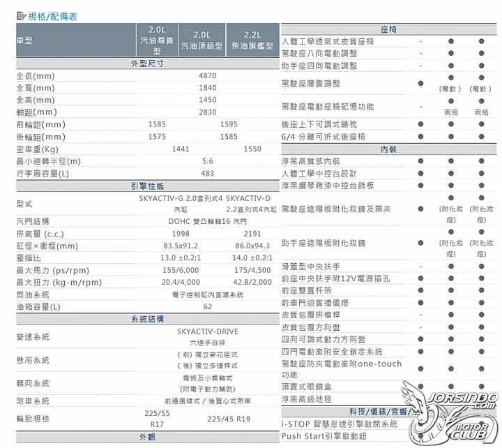The width and height of the screenshot is (502, 448).
Task: Click the Push Start引擎啟動鈕 row
Action: [389, 436]
